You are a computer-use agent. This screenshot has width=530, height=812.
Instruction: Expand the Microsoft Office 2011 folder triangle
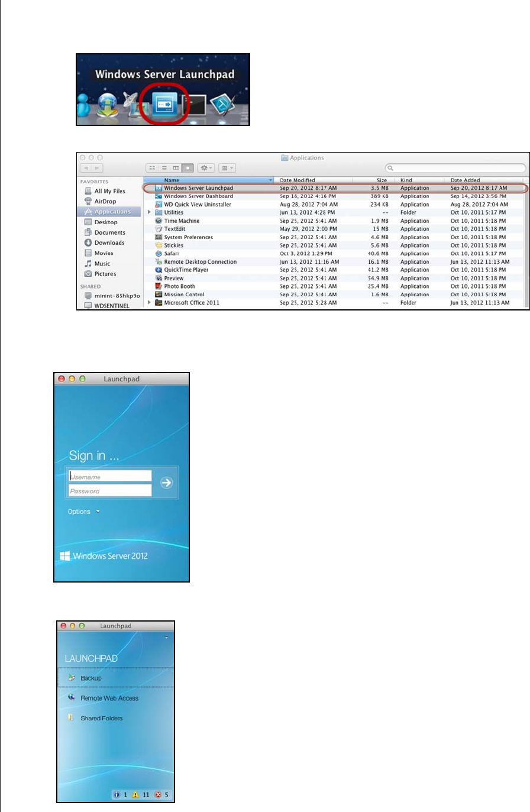pos(149,303)
